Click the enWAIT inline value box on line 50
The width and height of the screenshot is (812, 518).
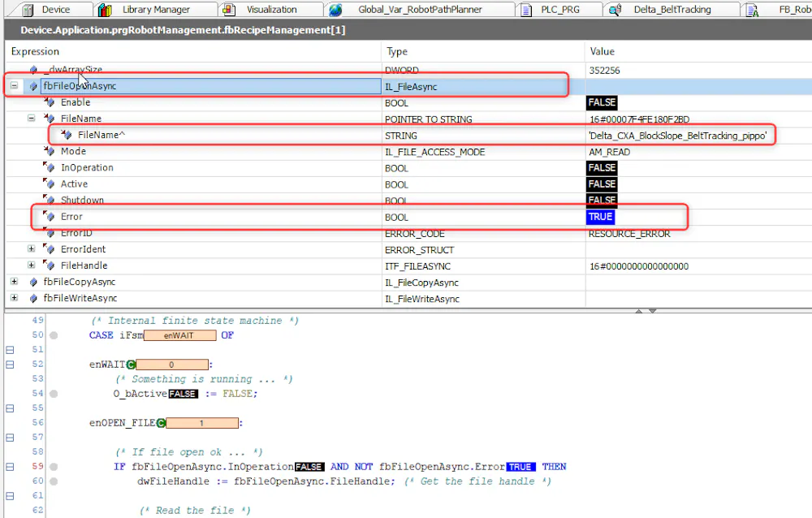click(179, 335)
